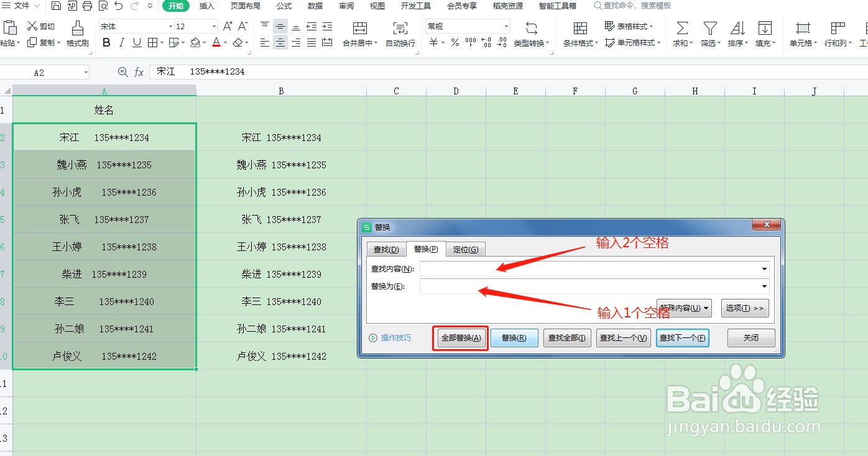The height and width of the screenshot is (456, 868).
Task: Switch to the 定位(G) tab
Action: 465,249
